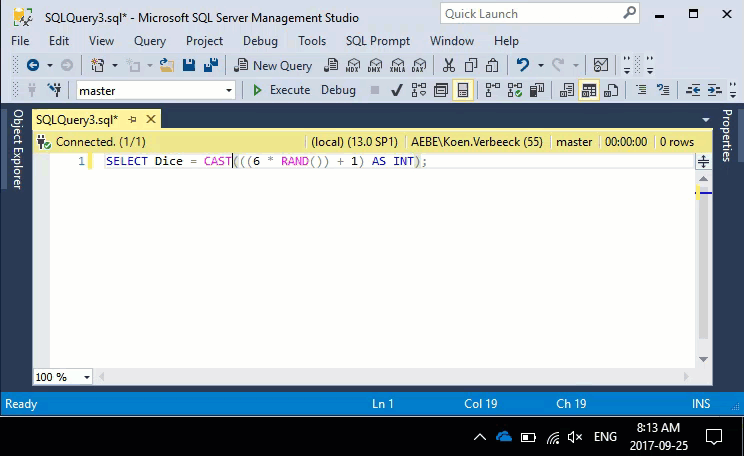Expand the Navigate Backward history arrow
The width and height of the screenshot is (744, 456).
point(50,65)
